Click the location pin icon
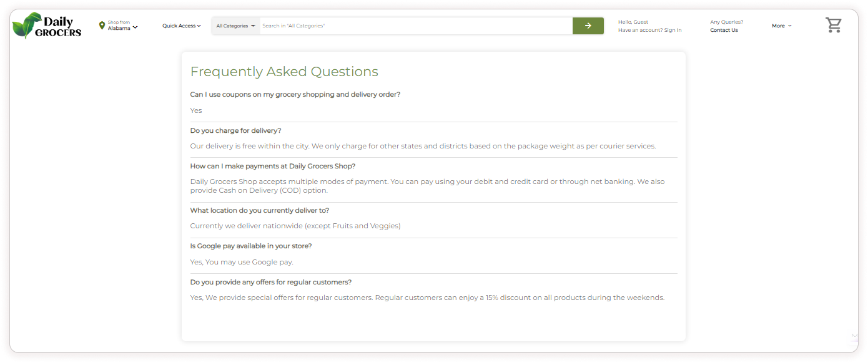 [x=102, y=26]
